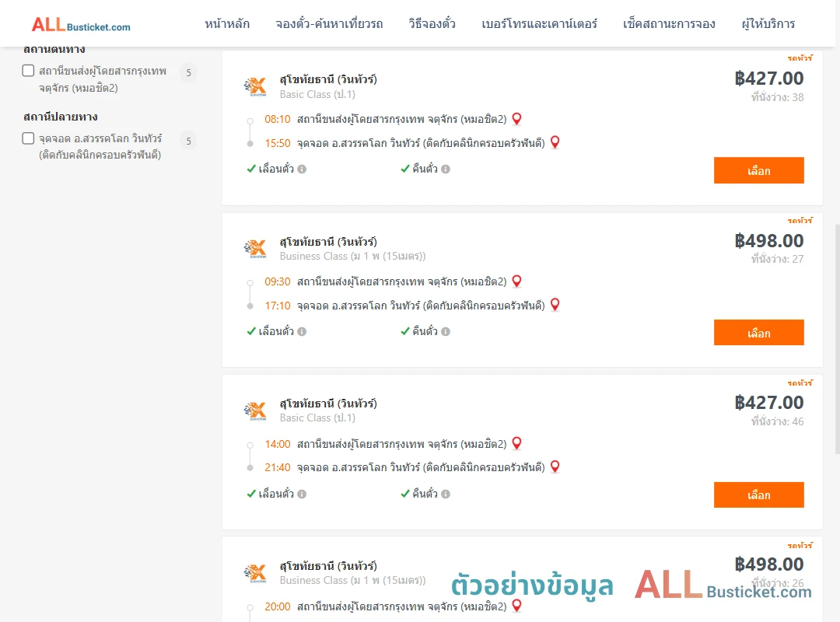Click the page vertical scrollbar
The width and height of the screenshot is (840, 622).
pos(837,339)
